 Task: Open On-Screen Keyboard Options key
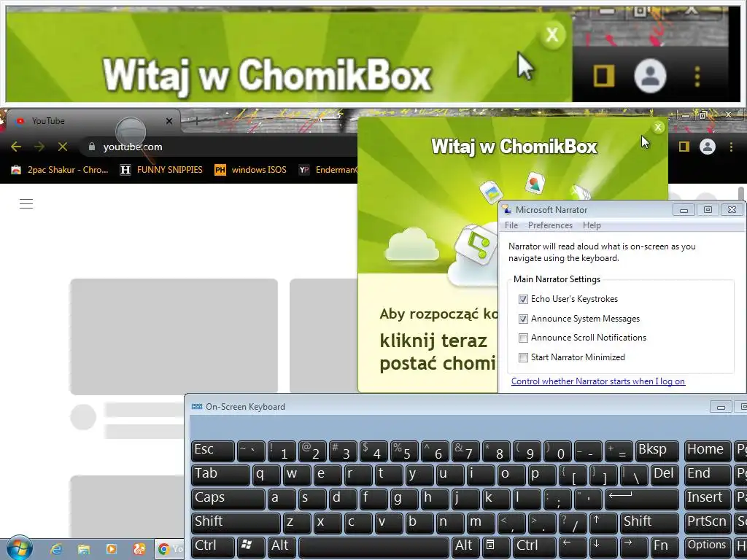[x=708, y=547]
